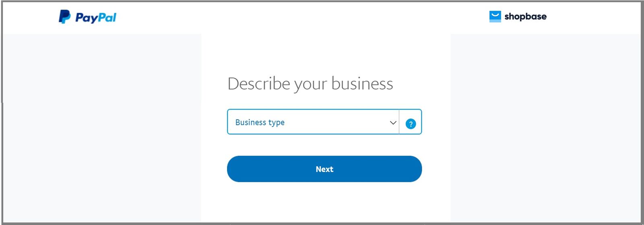
Task: Continue by clicking the blue Next button
Action: click(324, 169)
